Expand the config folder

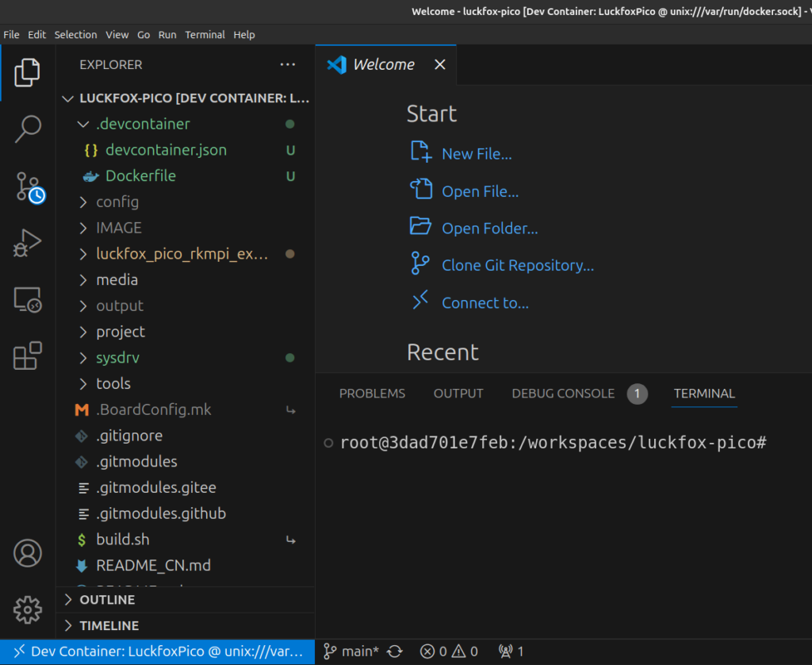(82, 202)
